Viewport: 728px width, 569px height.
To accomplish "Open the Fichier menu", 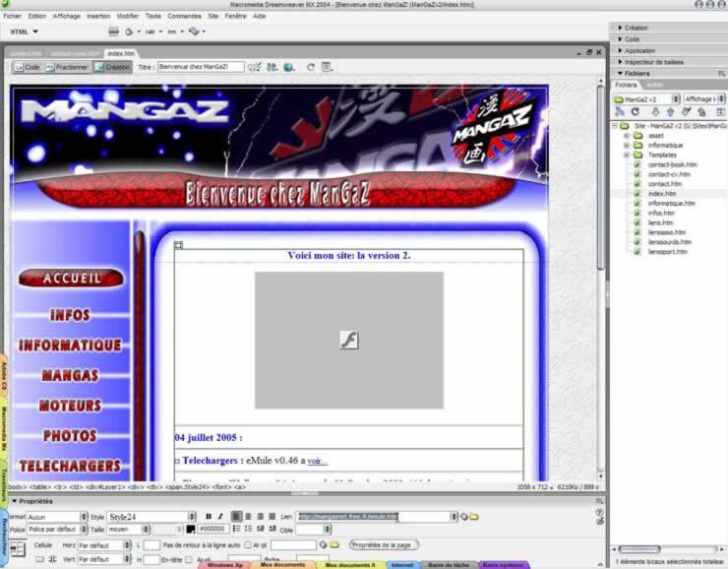I will [x=13, y=16].
